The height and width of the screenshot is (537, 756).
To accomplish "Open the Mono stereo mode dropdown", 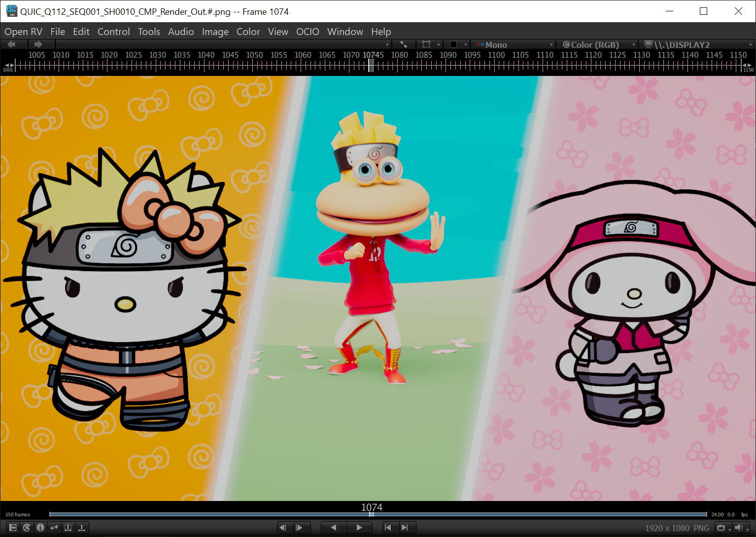I will [x=514, y=45].
